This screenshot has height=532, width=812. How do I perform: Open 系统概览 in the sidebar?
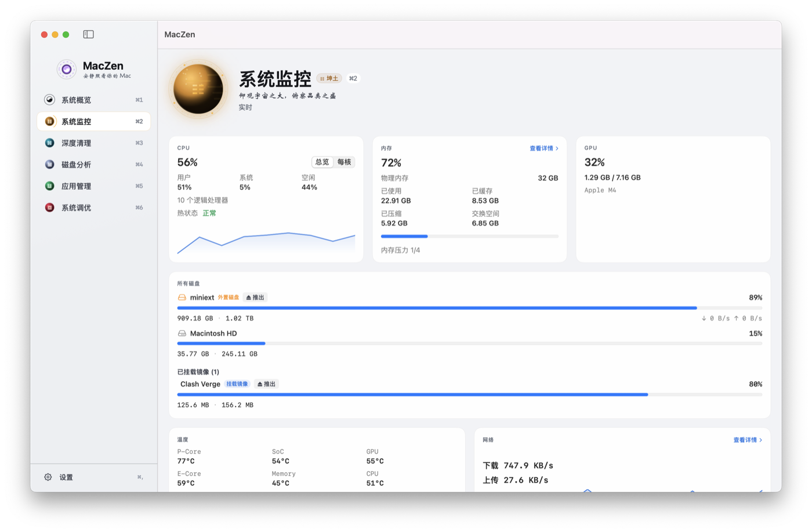(93, 100)
